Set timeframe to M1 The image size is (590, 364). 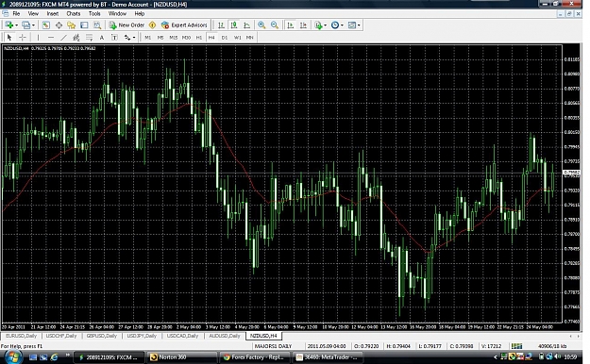[x=148, y=38]
